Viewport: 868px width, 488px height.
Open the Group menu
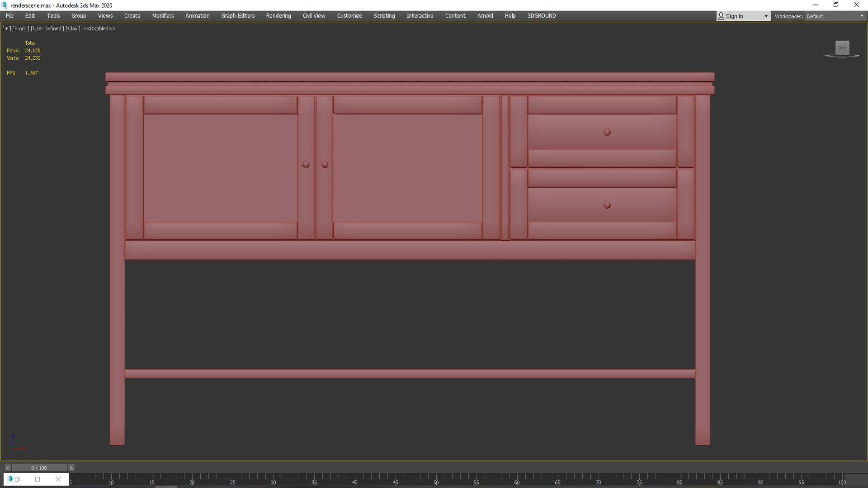pos(79,16)
